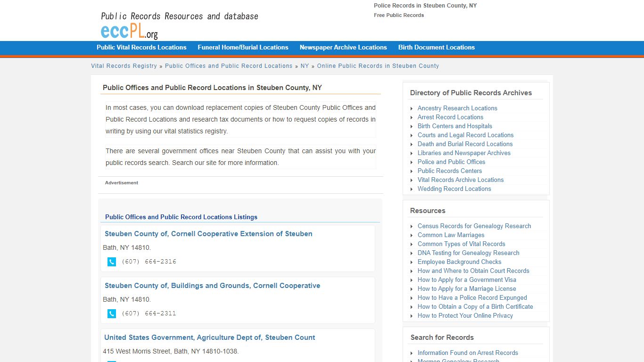Image resolution: width=644 pixels, height=362 pixels.
Task: Click the eccPL.org site logo
Action: pyautogui.click(x=129, y=31)
